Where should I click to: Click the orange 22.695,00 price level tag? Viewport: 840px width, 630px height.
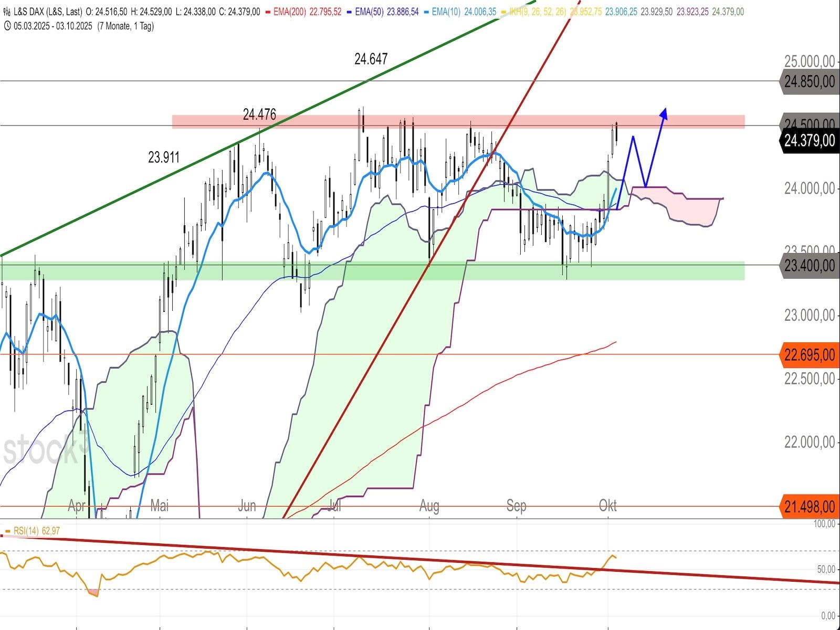pyautogui.click(x=809, y=355)
